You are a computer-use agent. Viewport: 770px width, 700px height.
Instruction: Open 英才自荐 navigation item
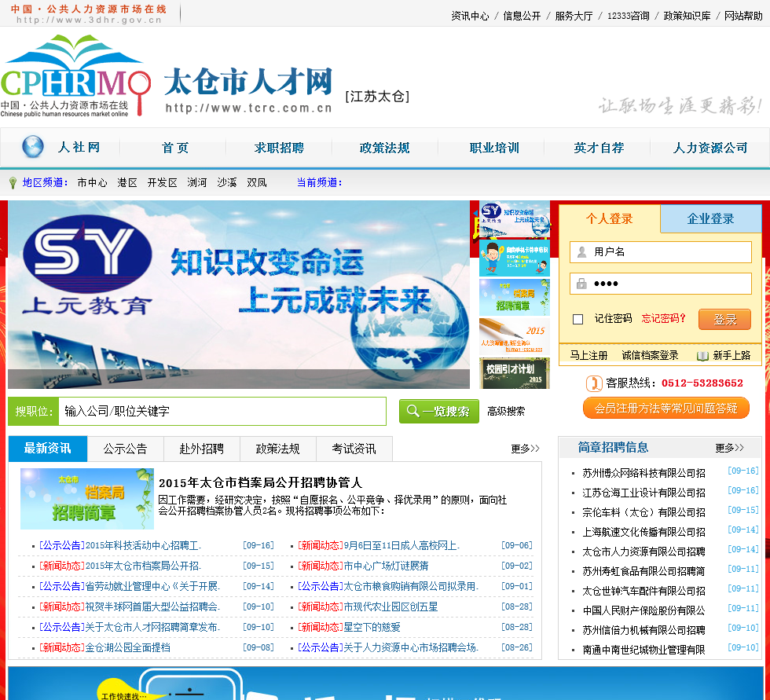click(x=599, y=148)
